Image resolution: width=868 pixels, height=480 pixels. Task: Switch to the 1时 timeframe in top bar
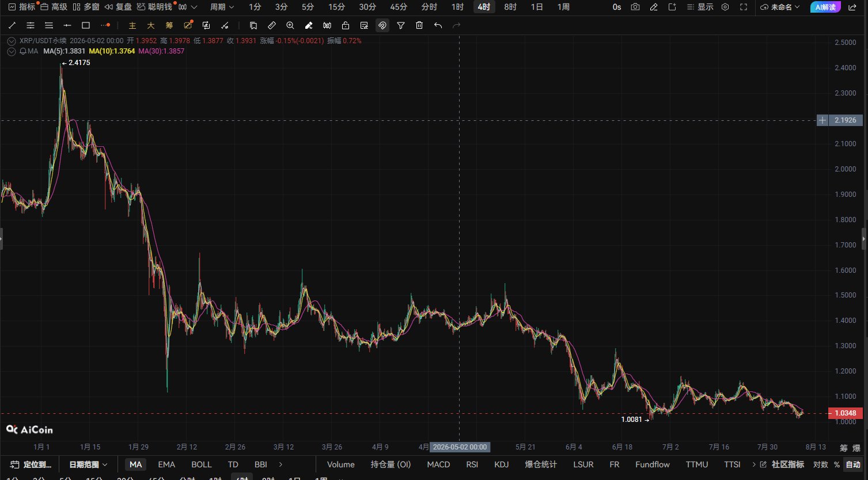457,7
